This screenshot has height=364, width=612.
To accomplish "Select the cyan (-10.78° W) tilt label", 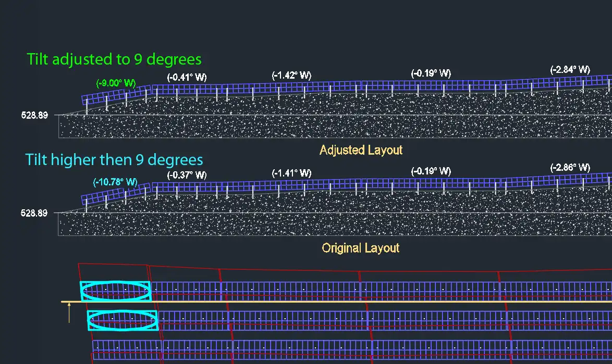I will coord(115,182).
